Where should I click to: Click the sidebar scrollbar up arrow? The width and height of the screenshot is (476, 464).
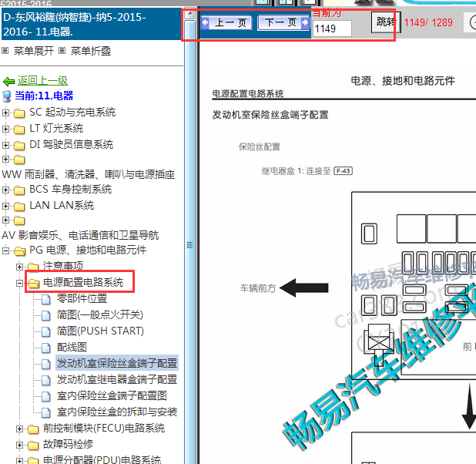190,14
